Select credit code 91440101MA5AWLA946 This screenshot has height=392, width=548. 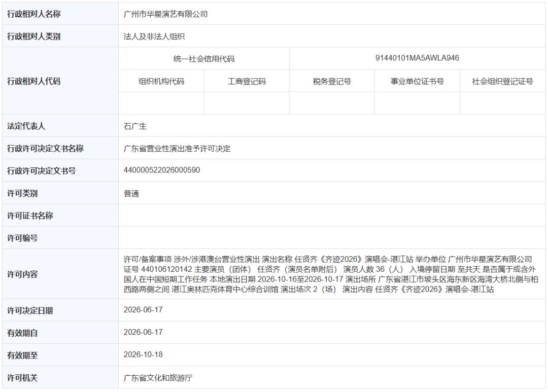pos(417,58)
